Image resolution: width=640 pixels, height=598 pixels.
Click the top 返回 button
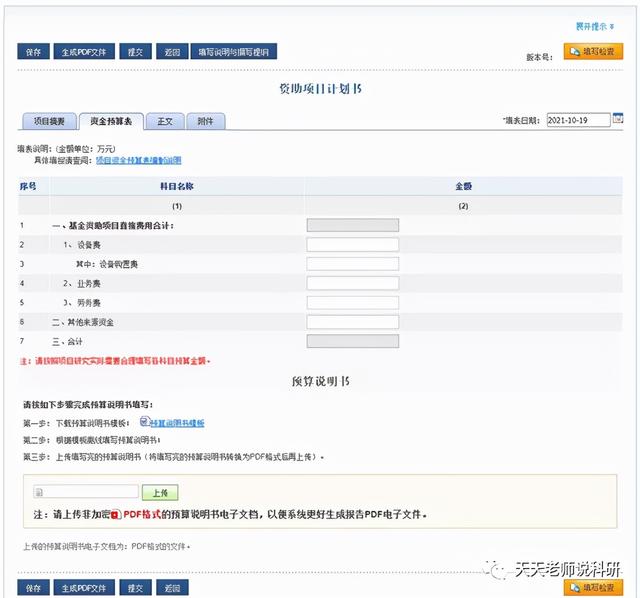tap(172, 52)
